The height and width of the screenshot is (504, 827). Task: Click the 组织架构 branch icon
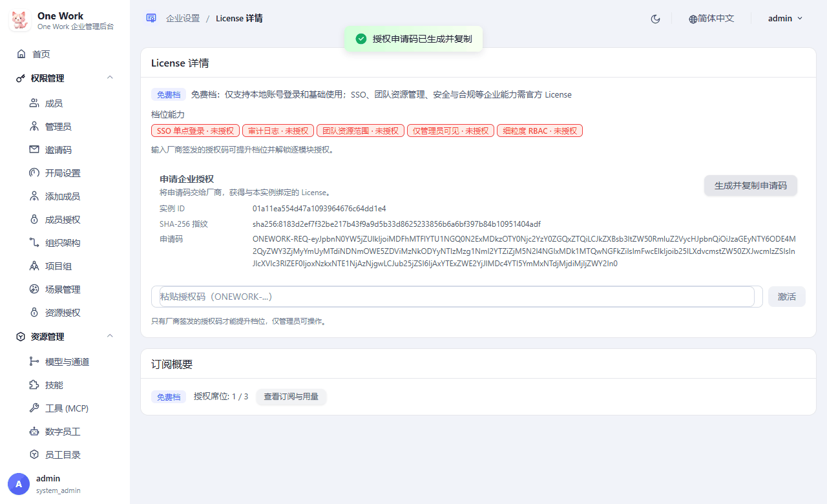(x=34, y=243)
